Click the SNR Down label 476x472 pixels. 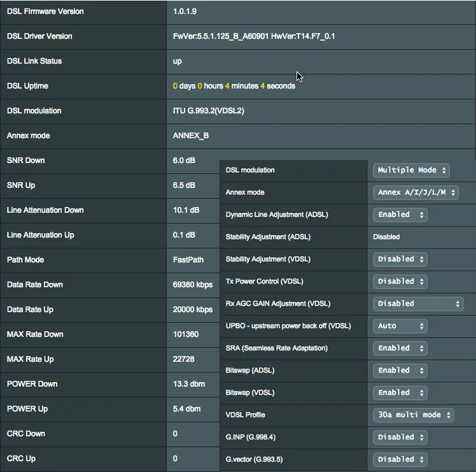click(x=26, y=161)
